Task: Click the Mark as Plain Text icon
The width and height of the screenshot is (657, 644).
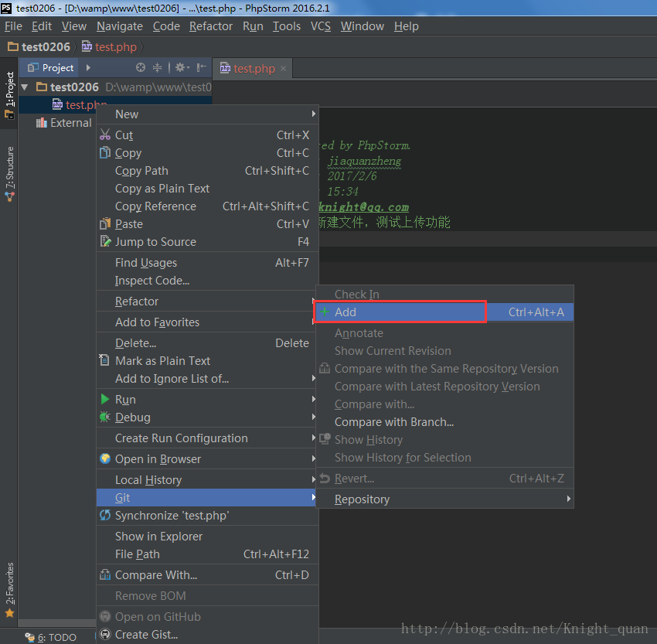Action: coord(104,360)
